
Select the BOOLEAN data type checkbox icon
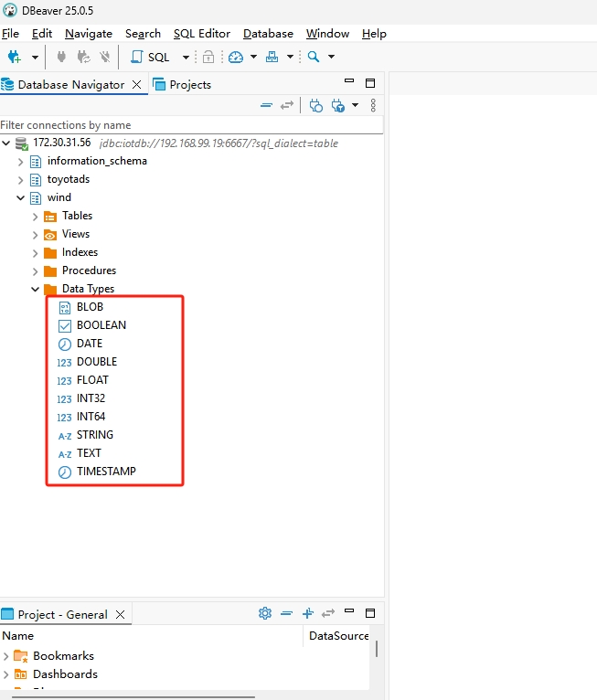point(64,325)
